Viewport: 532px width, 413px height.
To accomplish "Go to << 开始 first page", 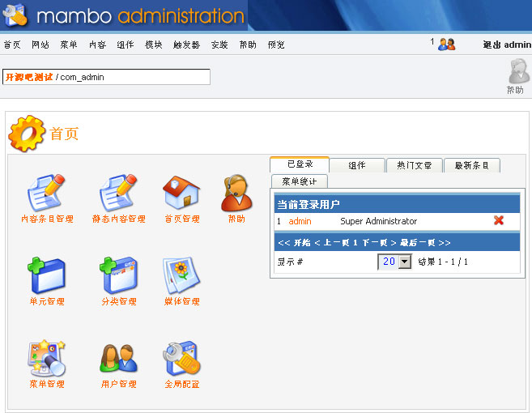I will [294, 243].
